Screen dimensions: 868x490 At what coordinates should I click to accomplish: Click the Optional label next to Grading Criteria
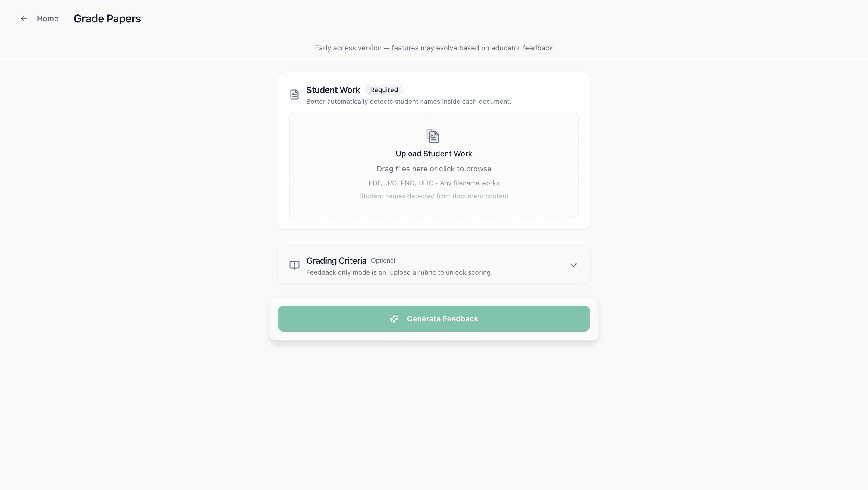[383, 260]
